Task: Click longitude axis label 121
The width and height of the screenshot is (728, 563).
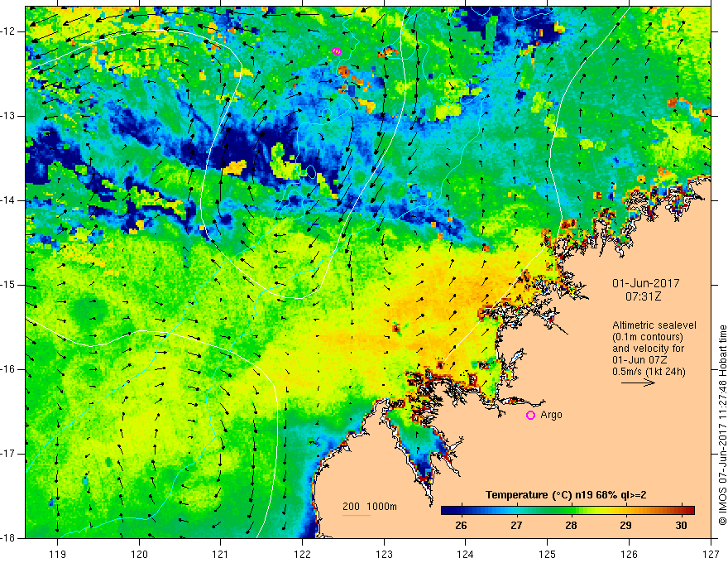Action: pos(221,554)
